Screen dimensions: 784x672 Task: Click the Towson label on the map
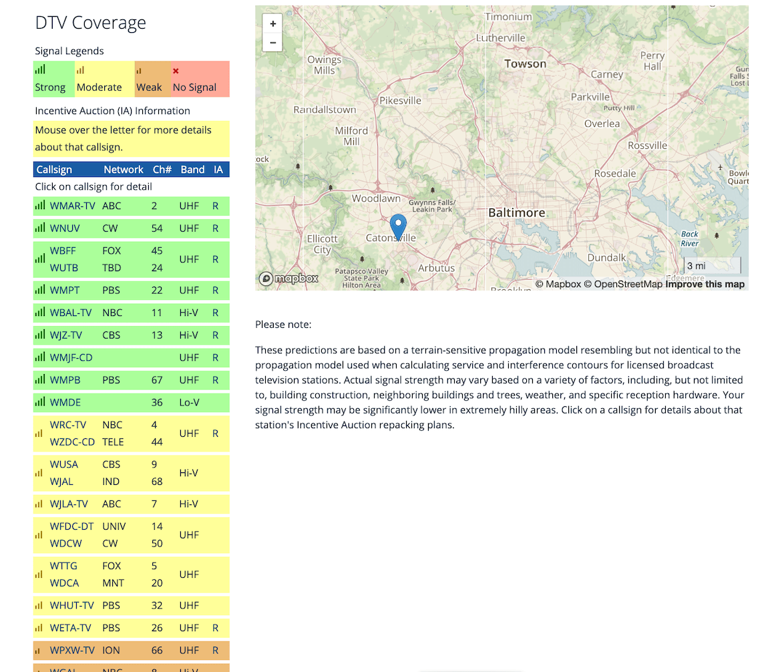click(525, 63)
